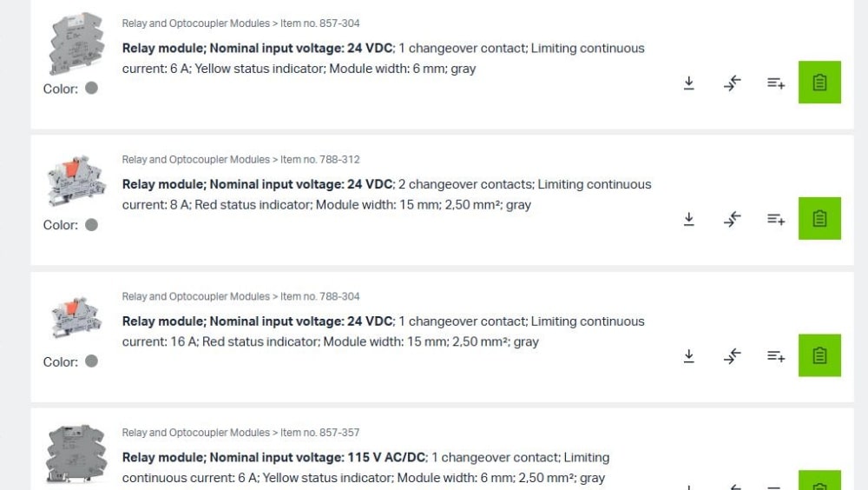Add item 857-304 to list icon
The width and height of the screenshot is (868, 490).
tap(775, 83)
